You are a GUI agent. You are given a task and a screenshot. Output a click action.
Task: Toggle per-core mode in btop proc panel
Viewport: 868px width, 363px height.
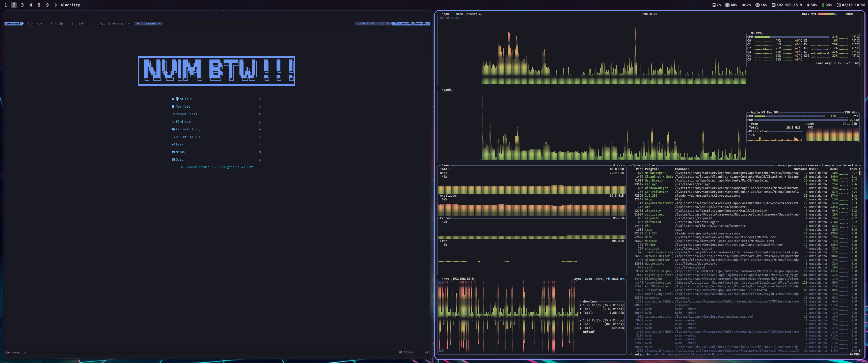pyautogui.click(x=795, y=165)
